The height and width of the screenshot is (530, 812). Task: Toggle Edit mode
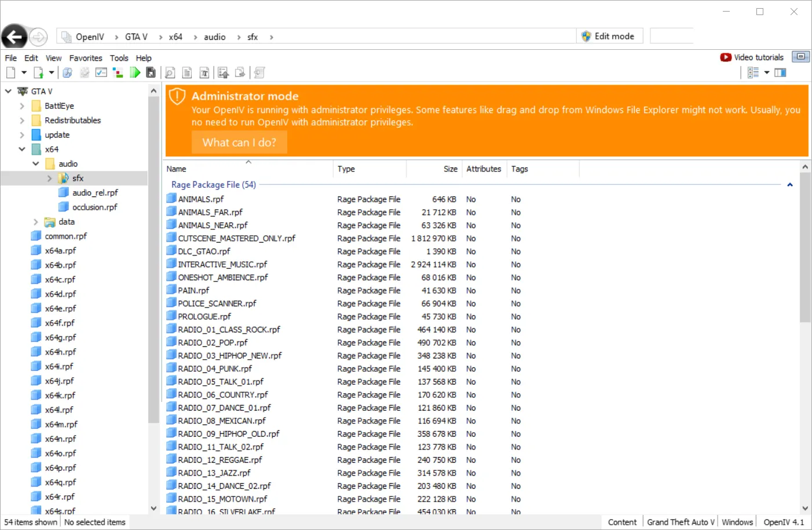608,36
